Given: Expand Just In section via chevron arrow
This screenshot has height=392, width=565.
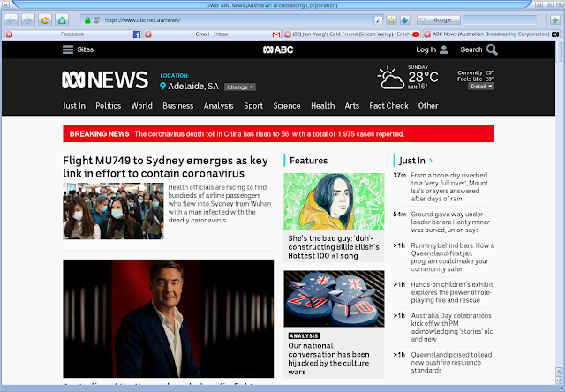Looking at the screenshot, I should 431,161.
